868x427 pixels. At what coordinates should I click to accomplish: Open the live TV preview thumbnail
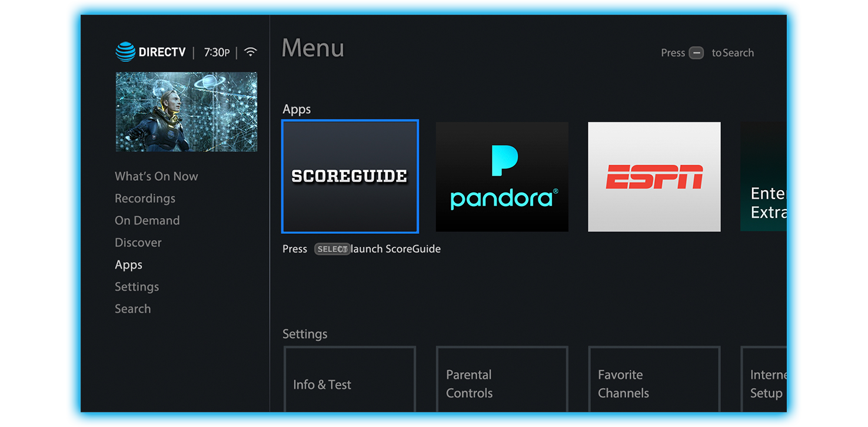point(186,112)
